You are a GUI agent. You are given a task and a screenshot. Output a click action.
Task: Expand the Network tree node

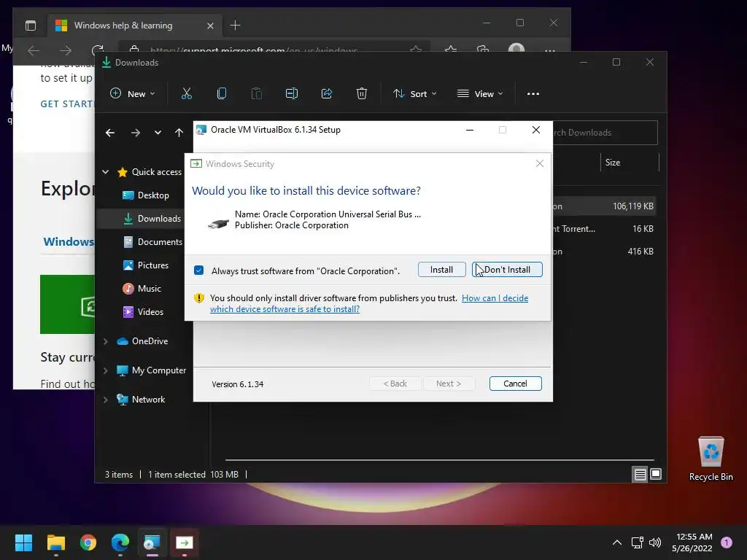click(x=105, y=400)
